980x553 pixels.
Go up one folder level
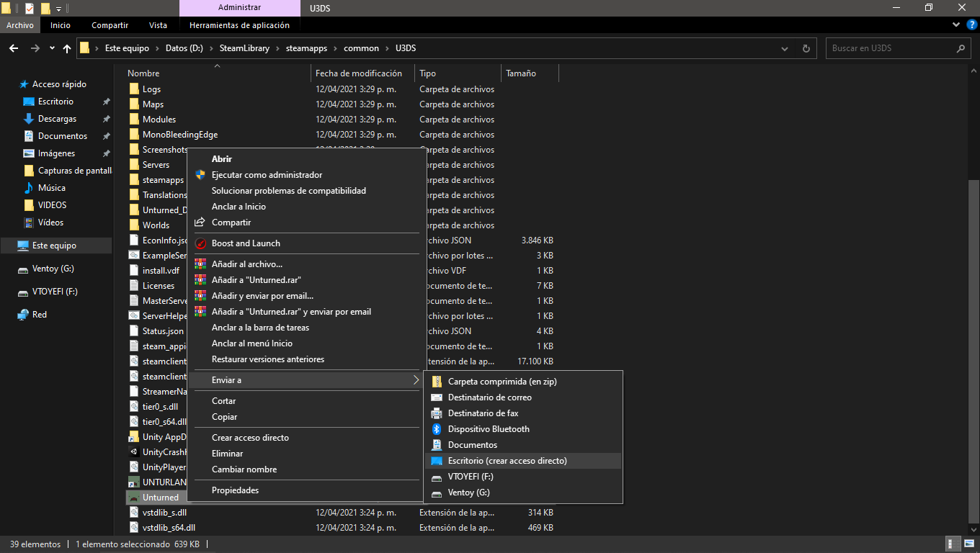67,48
